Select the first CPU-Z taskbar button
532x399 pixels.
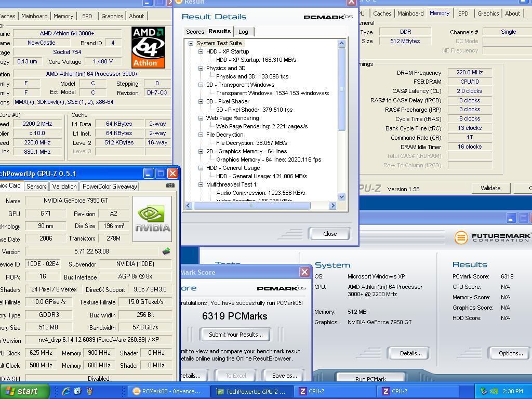[x=334, y=391]
